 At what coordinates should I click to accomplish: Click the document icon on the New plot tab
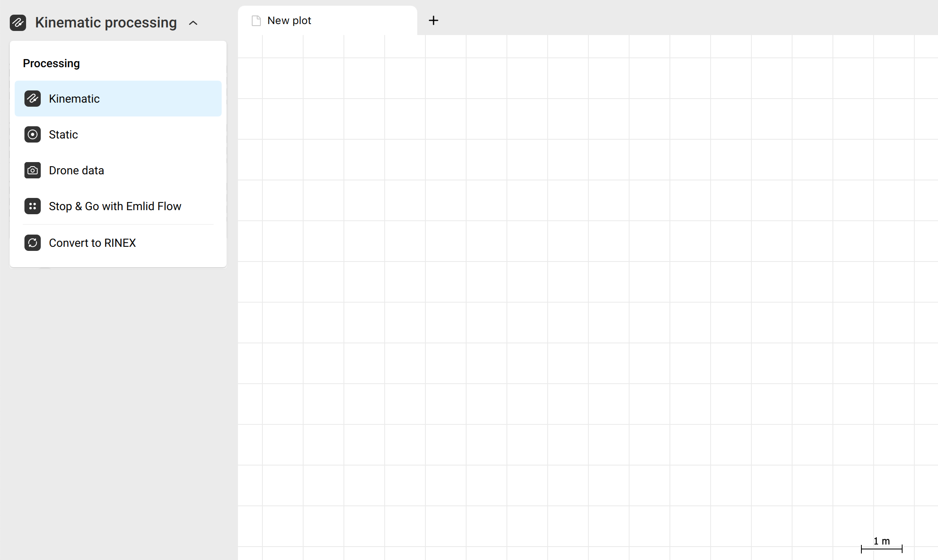click(256, 20)
